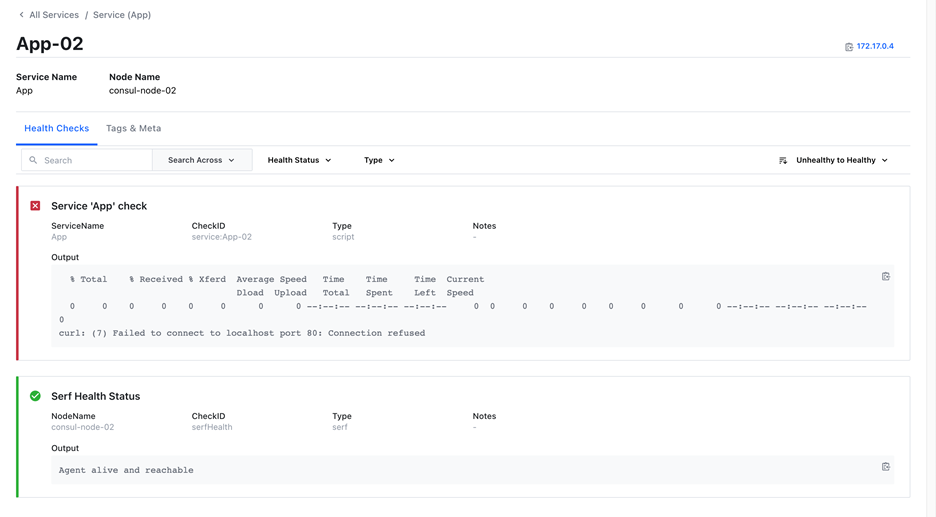The width and height of the screenshot is (936, 517).
Task: Go back to All Services
Action: 54,15
